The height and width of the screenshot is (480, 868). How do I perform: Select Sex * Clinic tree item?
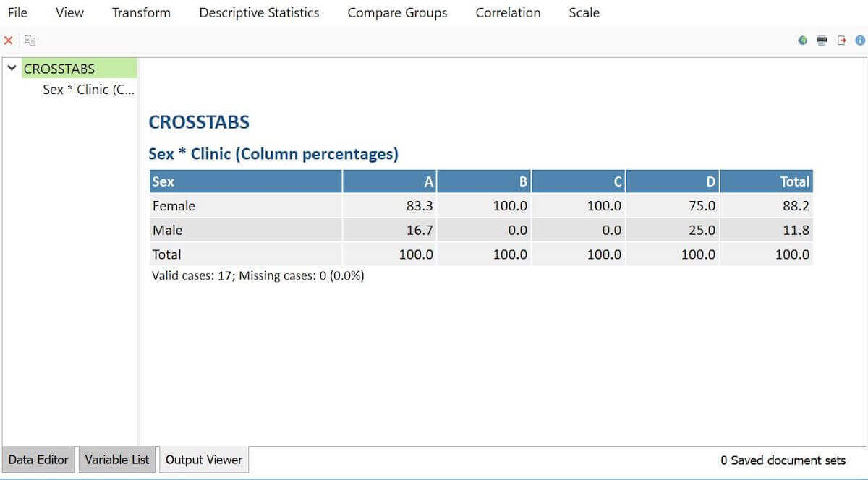pyautogui.click(x=88, y=90)
